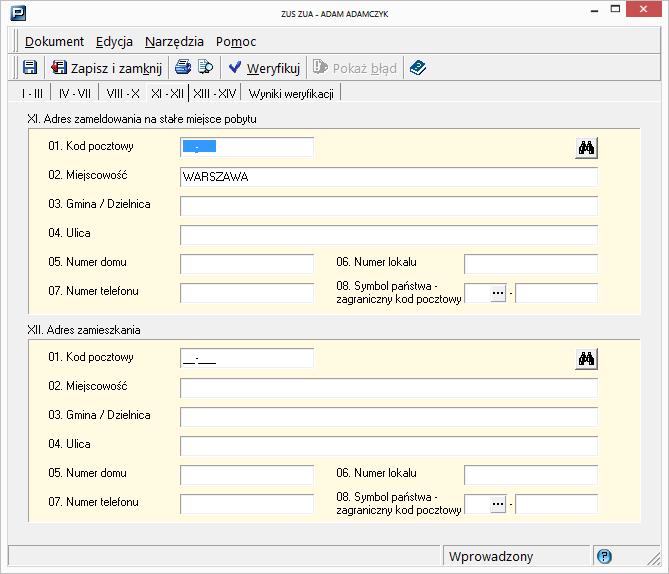
Task: Minimize the ZUS ZUA window
Action: (594, 10)
